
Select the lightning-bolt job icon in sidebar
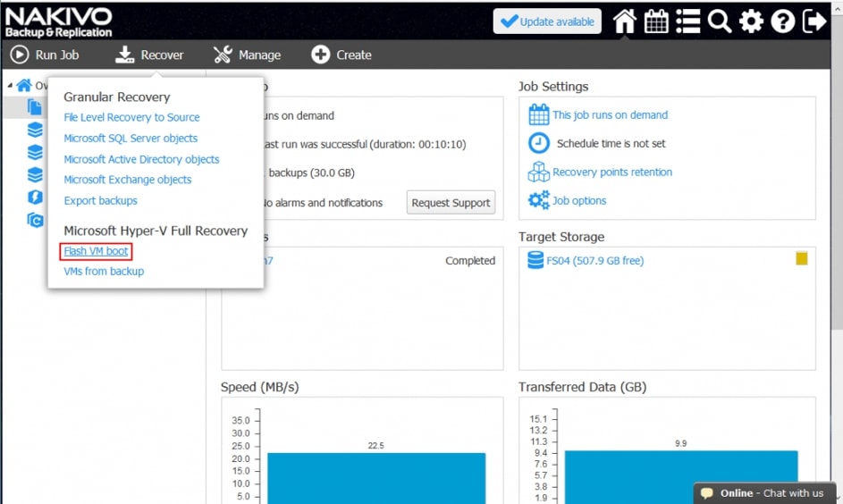[35, 197]
